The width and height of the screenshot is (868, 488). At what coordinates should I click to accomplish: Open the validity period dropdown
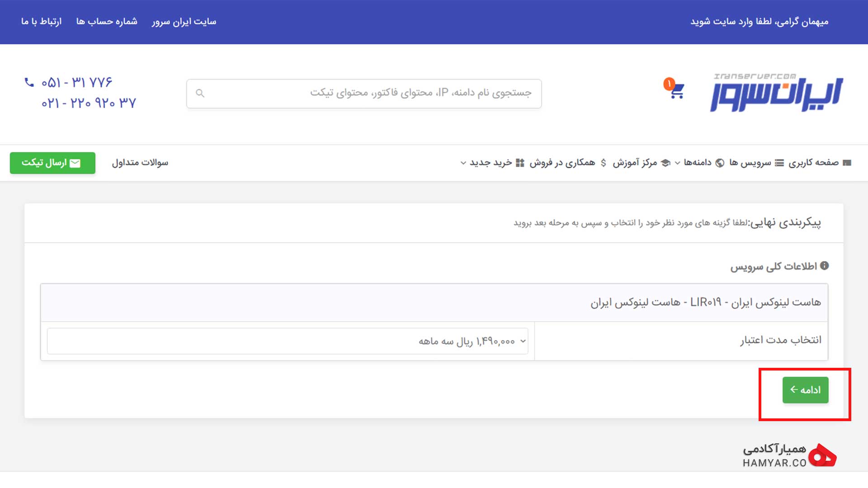point(288,341)
